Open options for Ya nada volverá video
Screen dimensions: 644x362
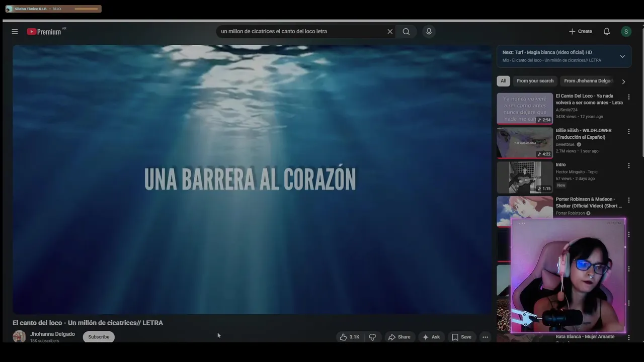(628, 97)
